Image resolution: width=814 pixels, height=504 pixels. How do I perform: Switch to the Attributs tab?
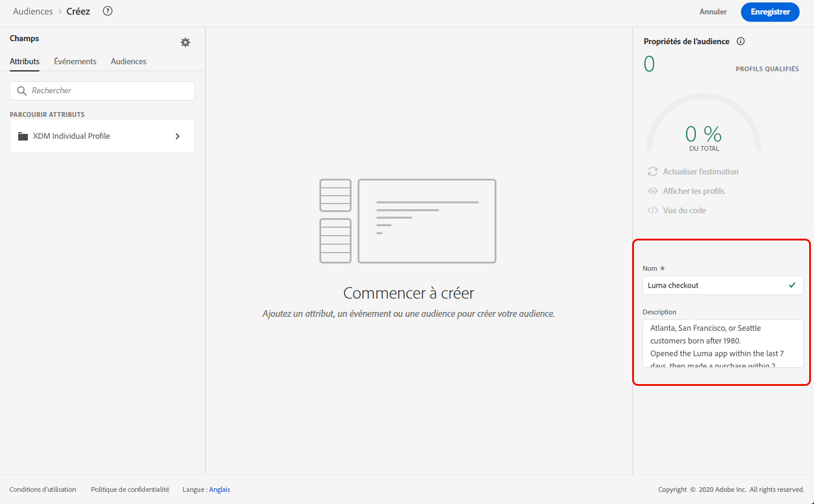[x=25, y=61]
